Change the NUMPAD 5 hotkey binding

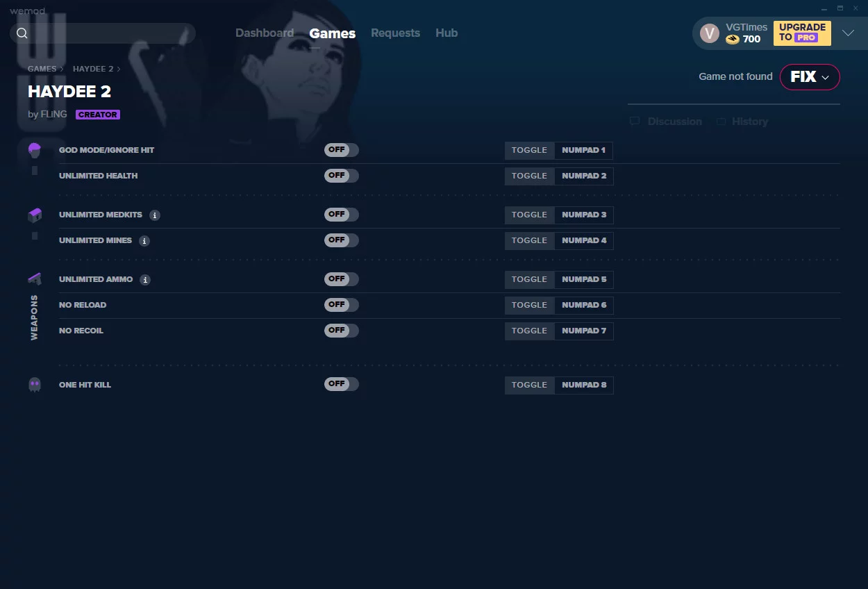pyautogui.click(x=584, y=279)
